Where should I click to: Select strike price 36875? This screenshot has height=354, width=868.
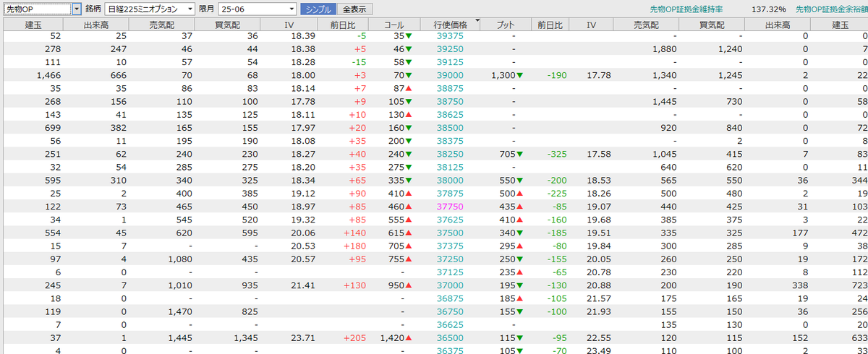[x=451, y=298]
